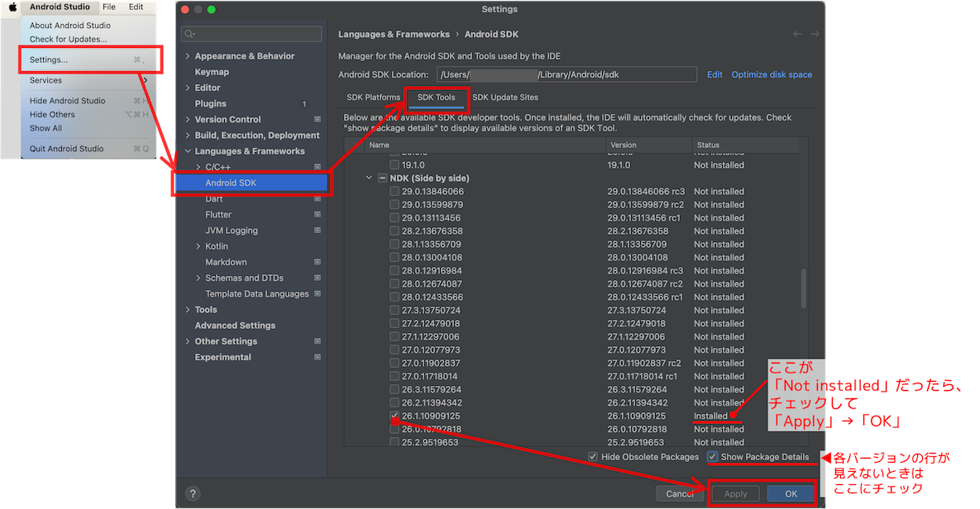This screenshot has width=980, height=509.
Task: Collapse the Languages & Frameworks section
Action: (x=188, y=151)
